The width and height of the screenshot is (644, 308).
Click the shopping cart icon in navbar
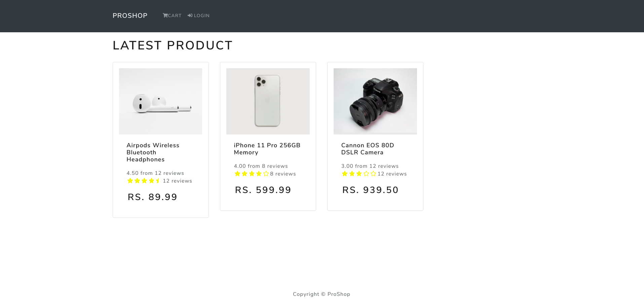(165, 15)
